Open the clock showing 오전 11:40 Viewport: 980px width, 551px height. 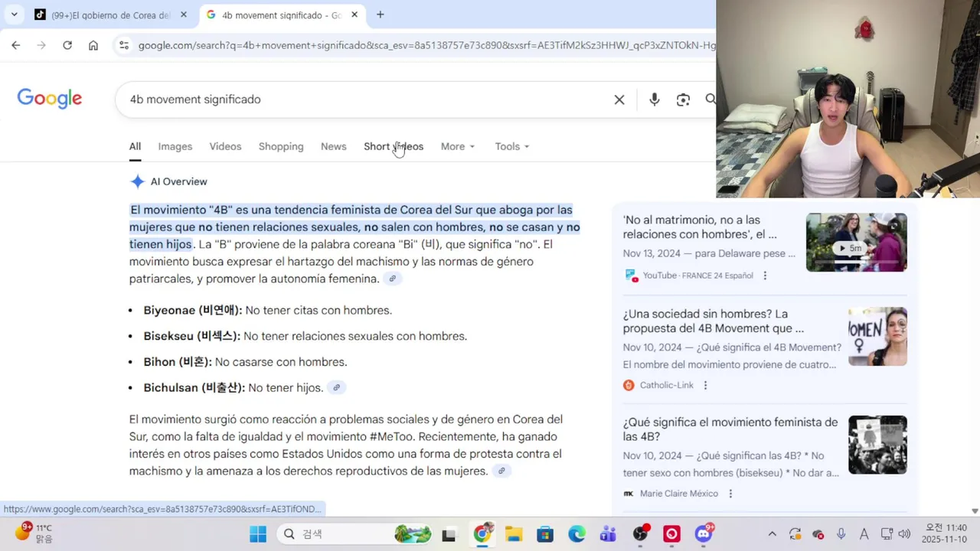pos(944,533)
